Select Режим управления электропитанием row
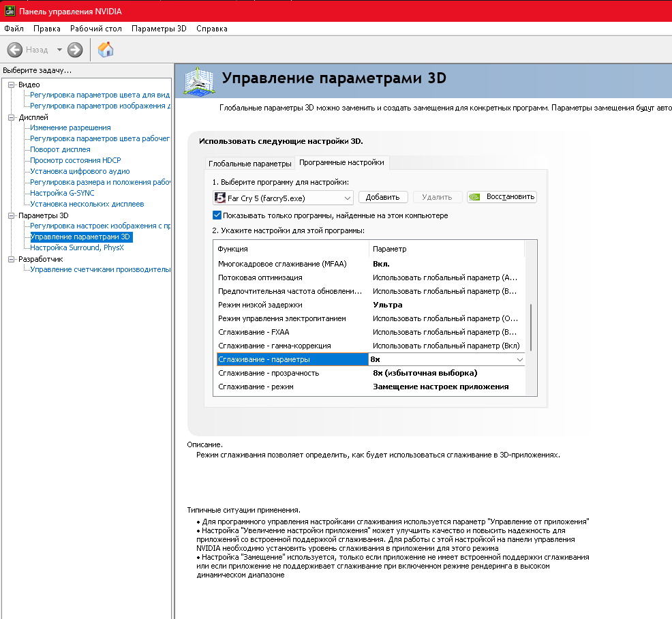The image size is (672, 619). click(x=371, y=318)
